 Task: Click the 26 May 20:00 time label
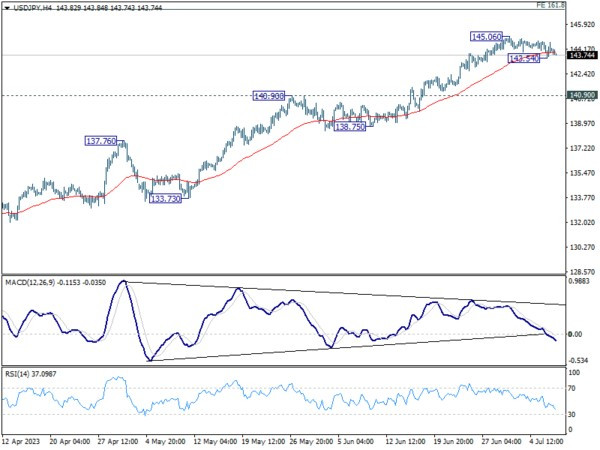point(310,441)
